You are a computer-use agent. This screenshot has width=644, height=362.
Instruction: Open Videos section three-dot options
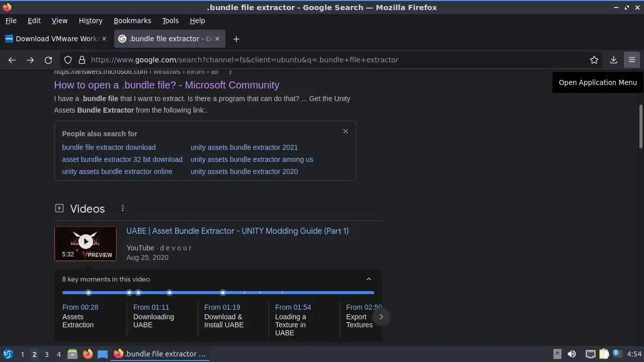pyautogui.click(x=123, y=208)
